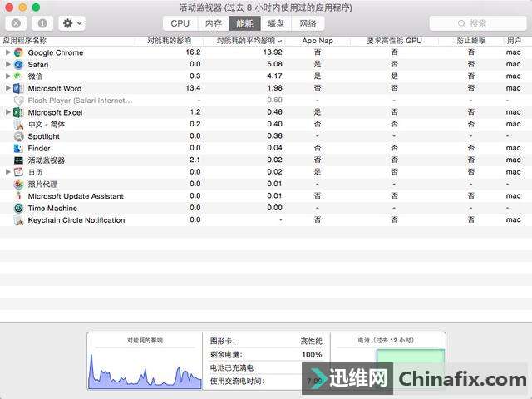Viewport: 532px width, 399px height.
Task: Click the 微信 WeChat icon
Action: [x=18, y=76]
